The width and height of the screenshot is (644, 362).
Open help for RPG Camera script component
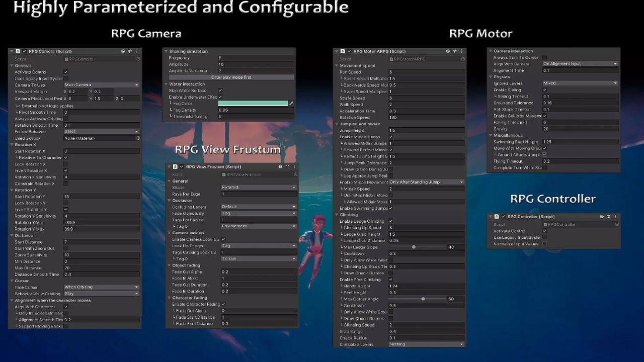click(x=123, y=51)
